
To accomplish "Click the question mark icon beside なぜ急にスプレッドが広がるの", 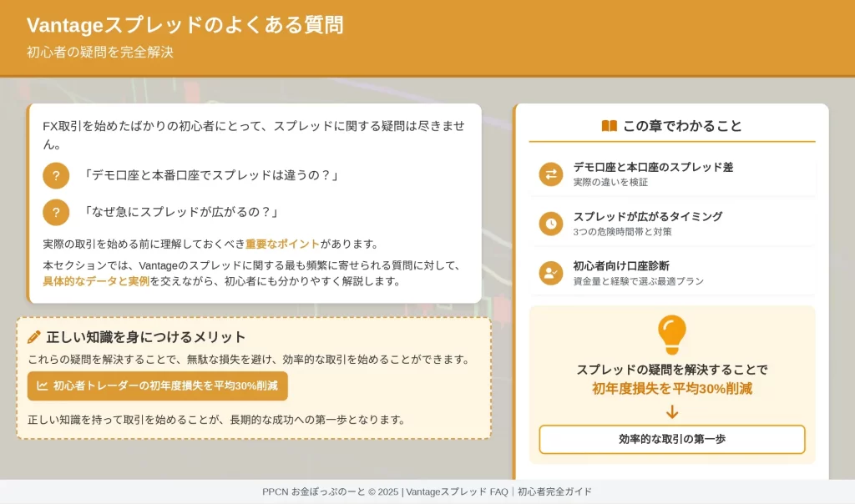I will click(x=56, y=213).
